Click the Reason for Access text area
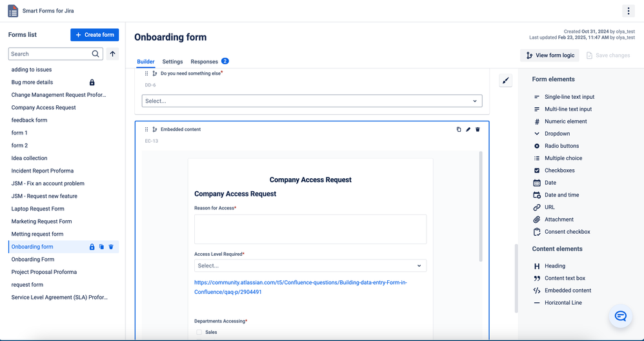644x341 pixels. pos(310,229)
